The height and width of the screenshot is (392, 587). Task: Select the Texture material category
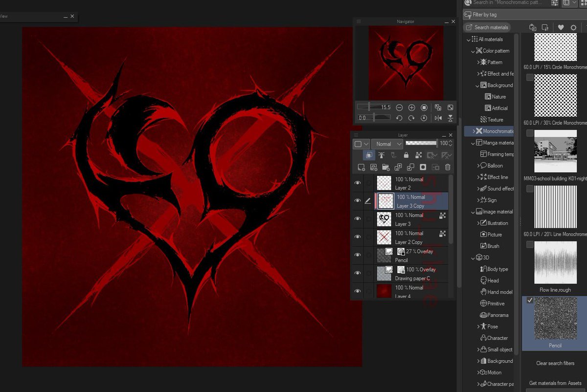[x=492, y=120]
